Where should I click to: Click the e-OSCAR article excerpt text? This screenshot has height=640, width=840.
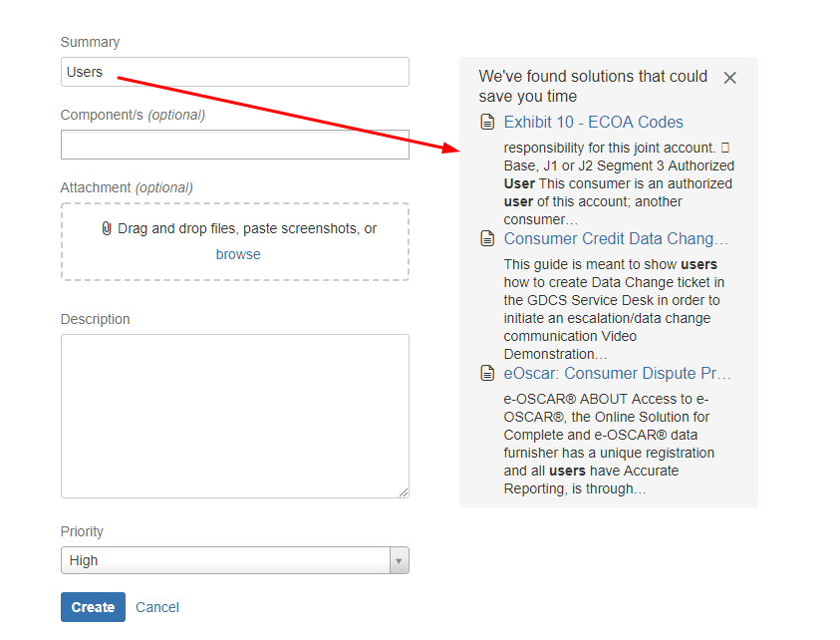609,444
